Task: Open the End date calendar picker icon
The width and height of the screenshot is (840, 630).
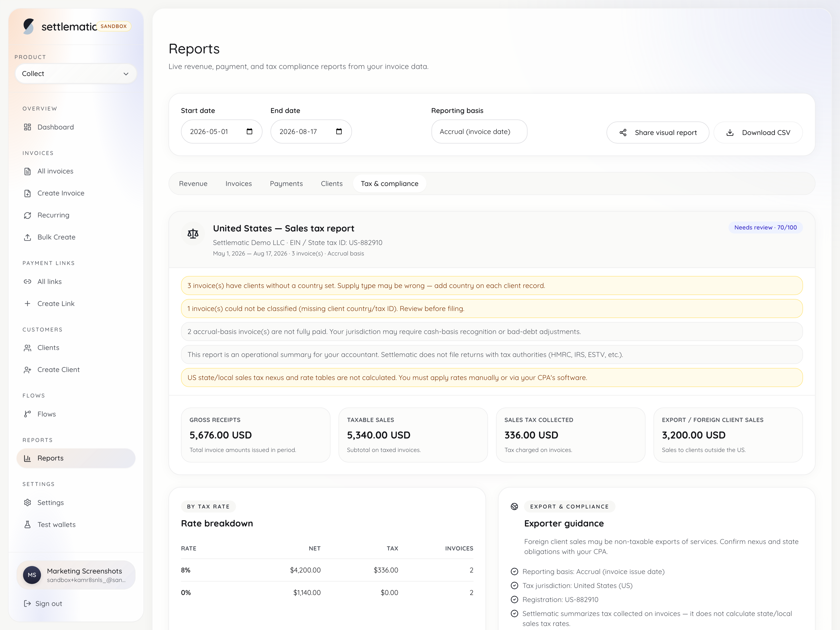Action: coord(339,131)
